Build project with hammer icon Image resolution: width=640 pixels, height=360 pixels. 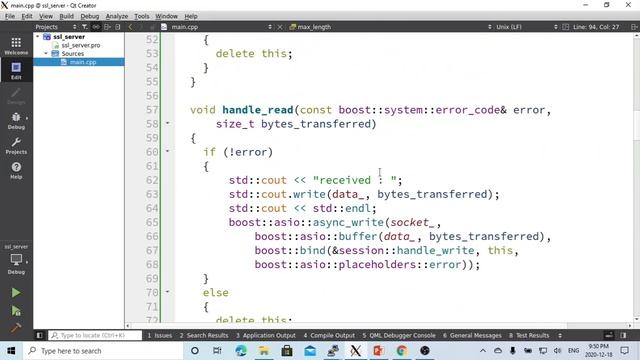(16, 328)
